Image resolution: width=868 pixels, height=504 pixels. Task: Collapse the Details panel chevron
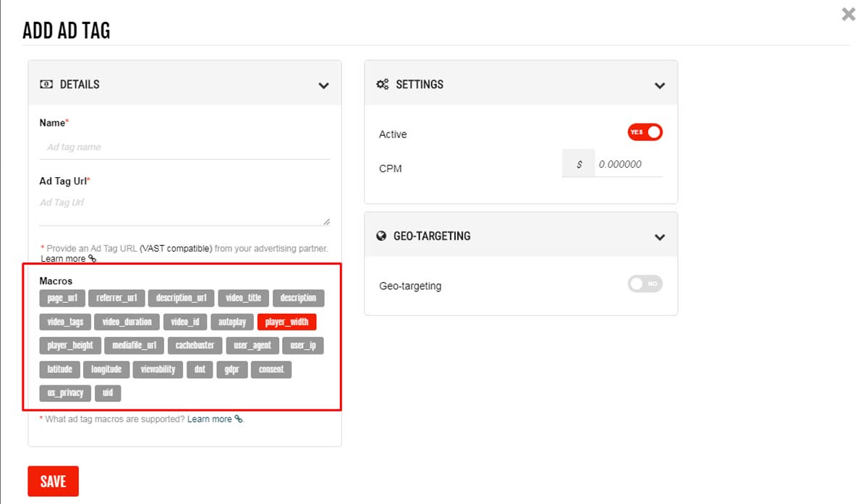(323, 85)
